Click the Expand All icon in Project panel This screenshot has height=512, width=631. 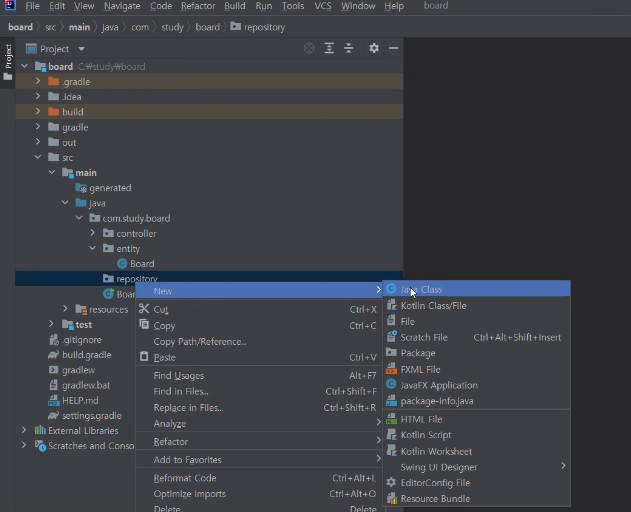point(329,48)
